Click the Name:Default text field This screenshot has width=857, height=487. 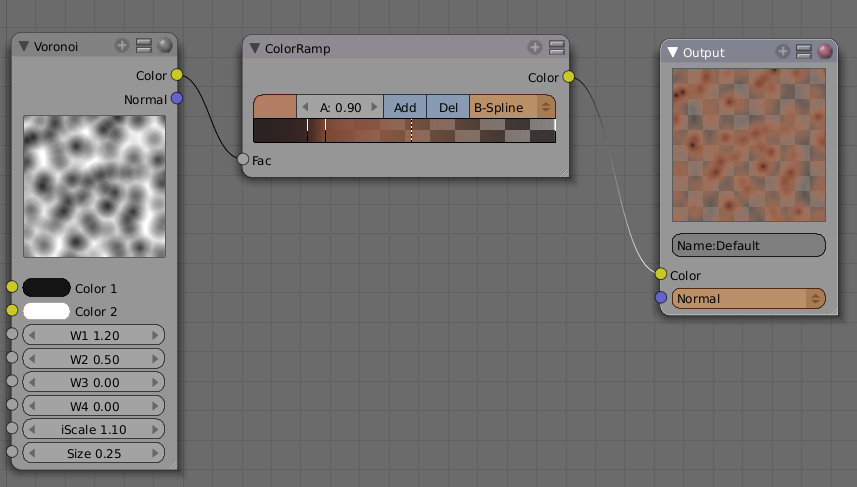tap(749, 245)
